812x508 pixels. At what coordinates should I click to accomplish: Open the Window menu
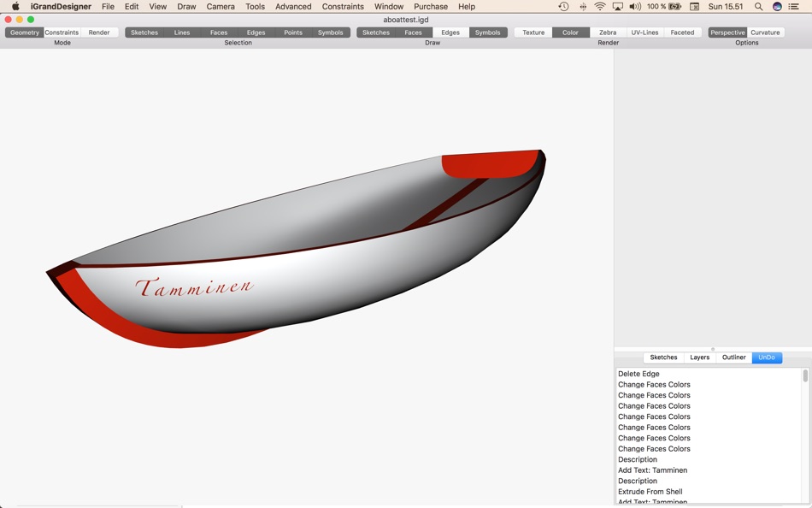point(389,6)
